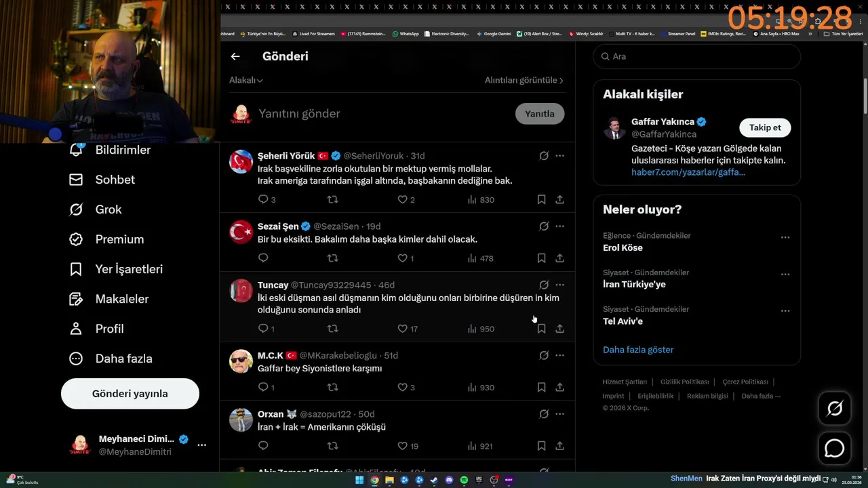Image resolution: width=868 pixels, height=488 pixels.
Task: Open Meyhaneci Dimitri account options menu
Action: [201, 445]
